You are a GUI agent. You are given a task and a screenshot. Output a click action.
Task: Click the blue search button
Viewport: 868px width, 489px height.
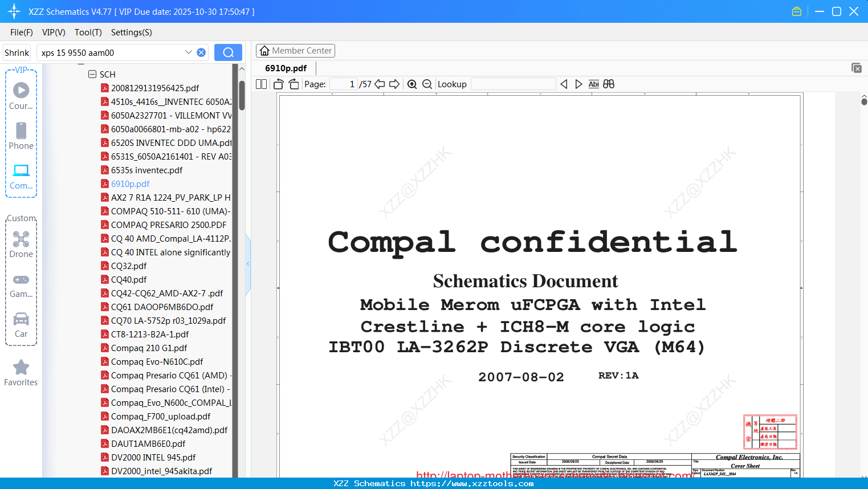[228, 52]
